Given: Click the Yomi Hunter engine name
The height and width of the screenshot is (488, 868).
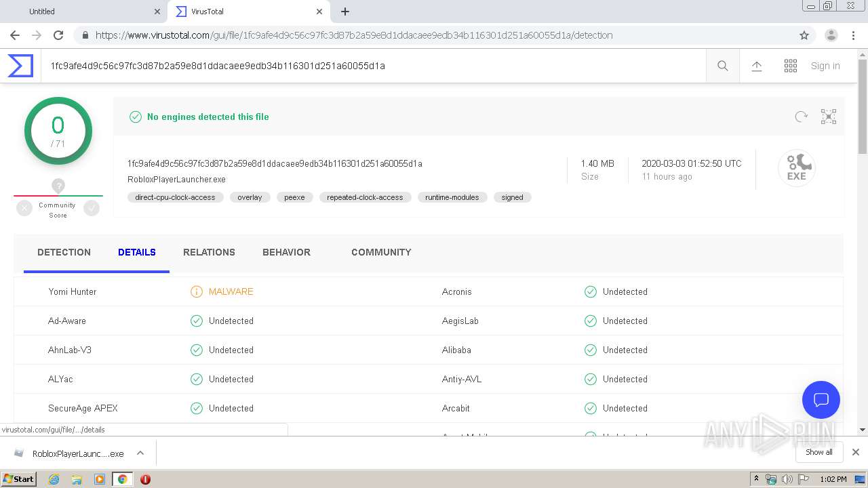Looking at the screenshot, I should pyautogui.click(x=73, y=291).
